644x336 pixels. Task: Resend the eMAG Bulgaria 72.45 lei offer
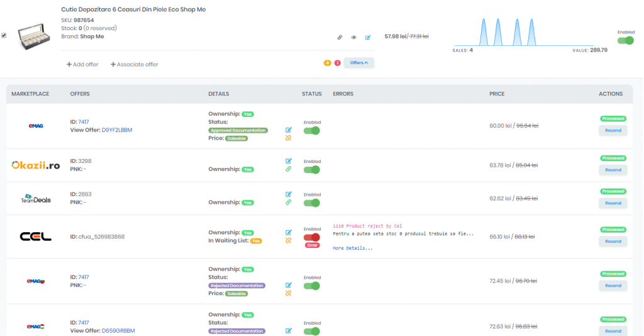click(613, 286)
